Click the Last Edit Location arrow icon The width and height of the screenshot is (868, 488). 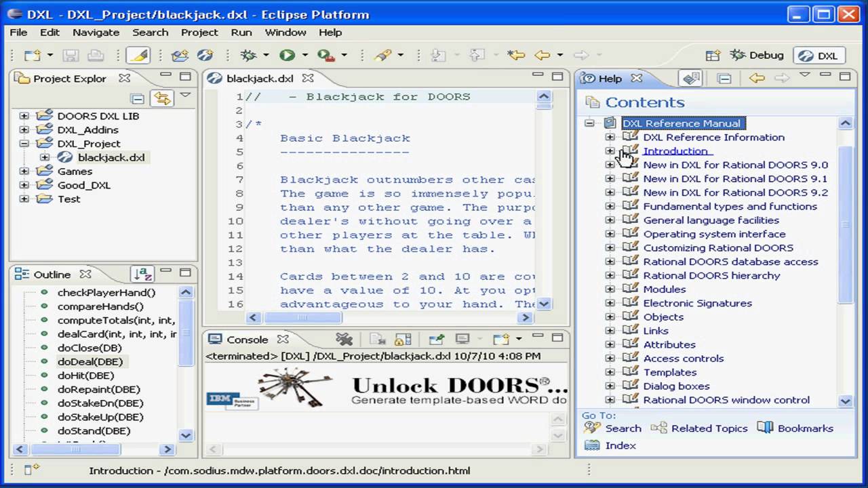[517, 56]
